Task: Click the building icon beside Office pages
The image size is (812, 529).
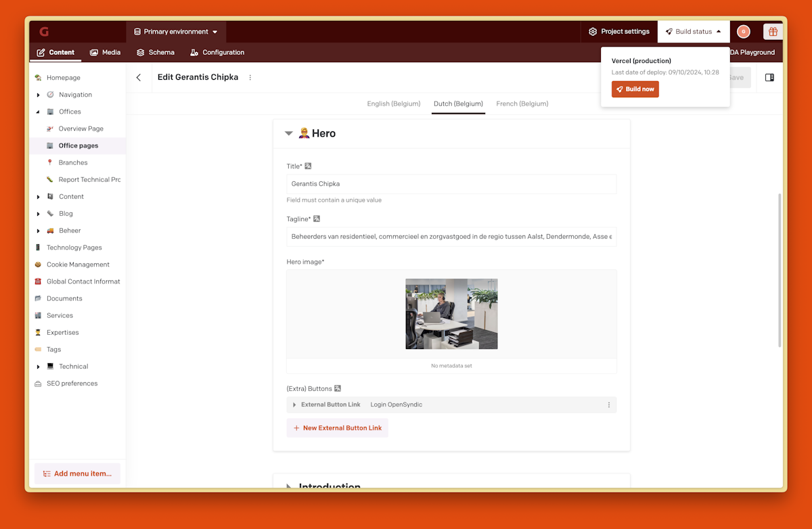Action: pyautogui.click(x=50, y=145)
